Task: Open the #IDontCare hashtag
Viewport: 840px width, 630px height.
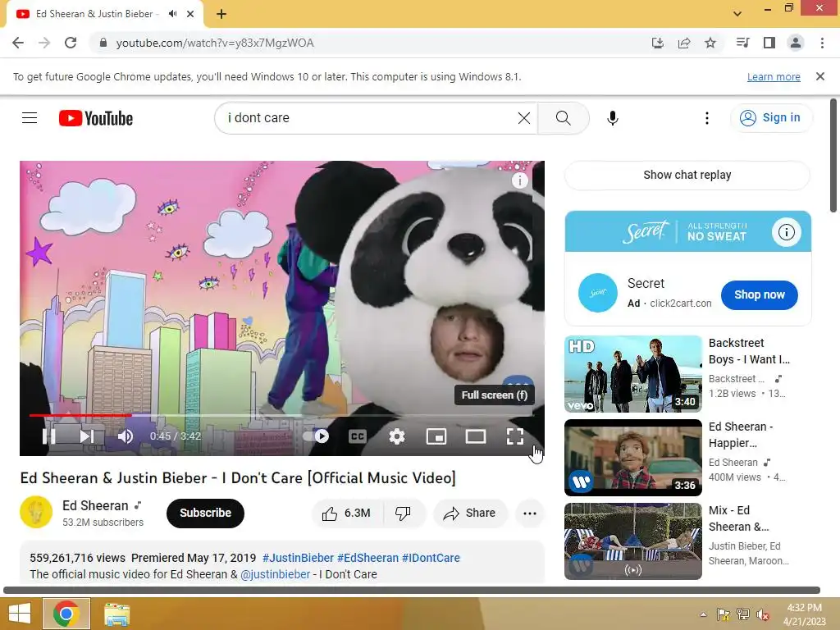Action: (431, 558)
